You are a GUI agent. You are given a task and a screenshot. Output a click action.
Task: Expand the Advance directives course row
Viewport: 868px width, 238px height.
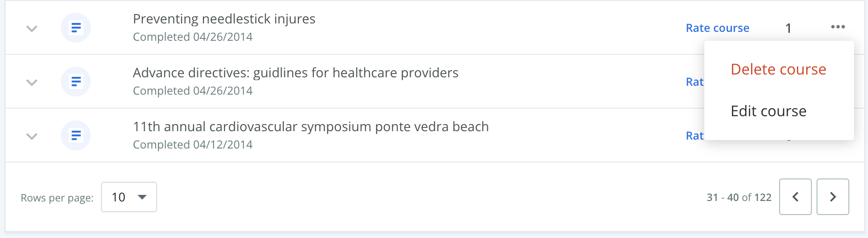(32, 82)
